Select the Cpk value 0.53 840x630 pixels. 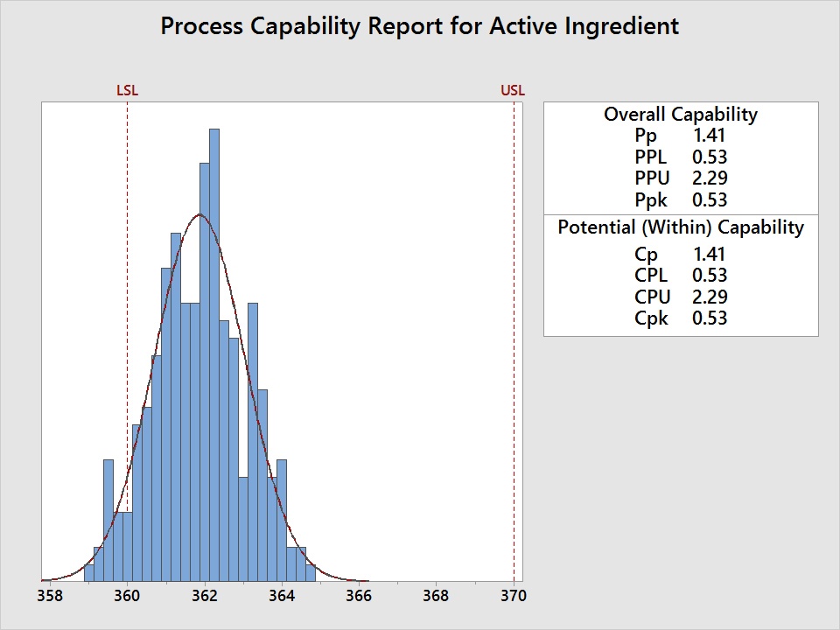tap(709, 318)
